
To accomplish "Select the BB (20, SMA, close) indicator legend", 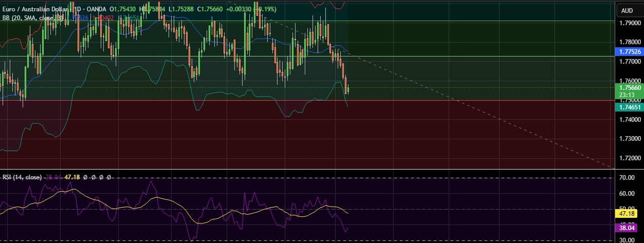I will pyautogui.click(x=32, y=17).
